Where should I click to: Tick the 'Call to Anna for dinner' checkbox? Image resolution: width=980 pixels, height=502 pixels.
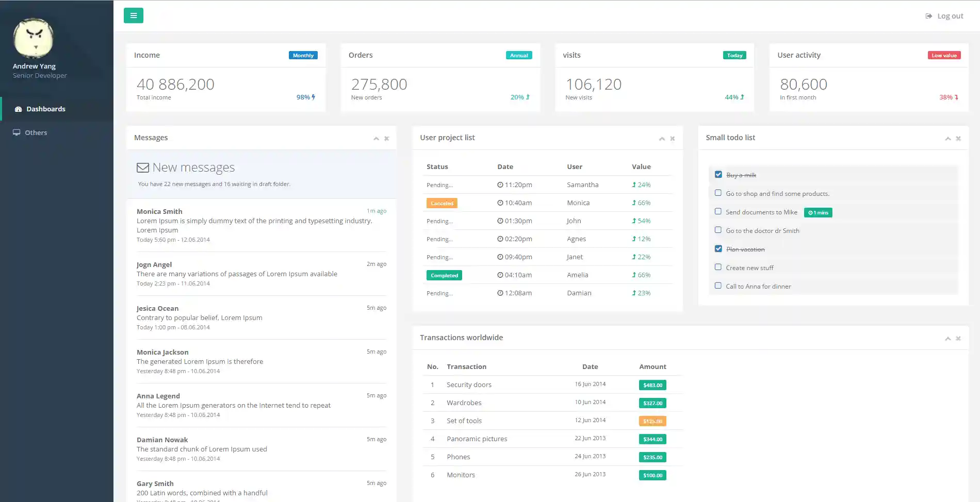(x=718, y=286)
